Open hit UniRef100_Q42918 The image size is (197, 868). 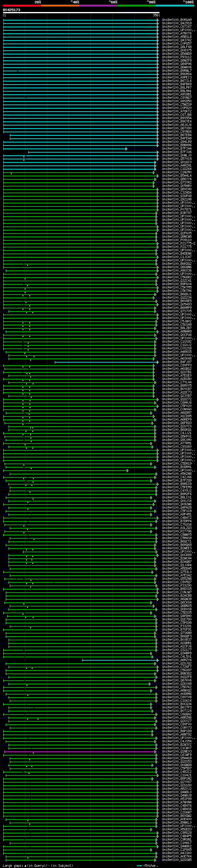coord(177,23)
